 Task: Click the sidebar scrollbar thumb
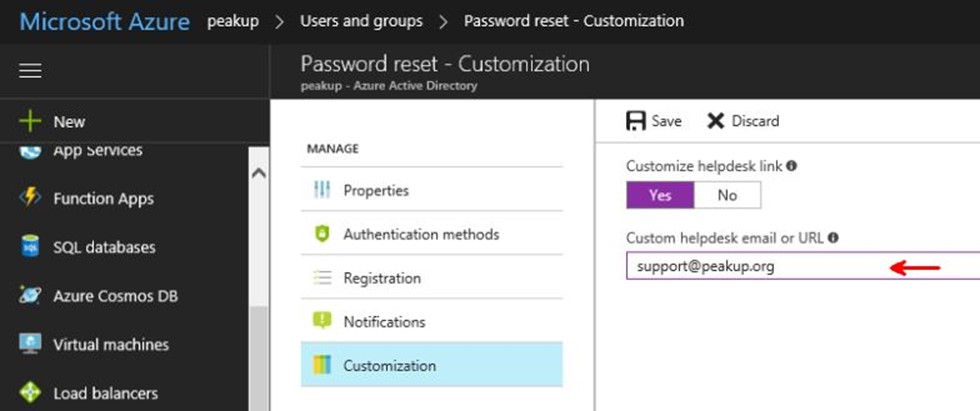(x=258, y=359)
